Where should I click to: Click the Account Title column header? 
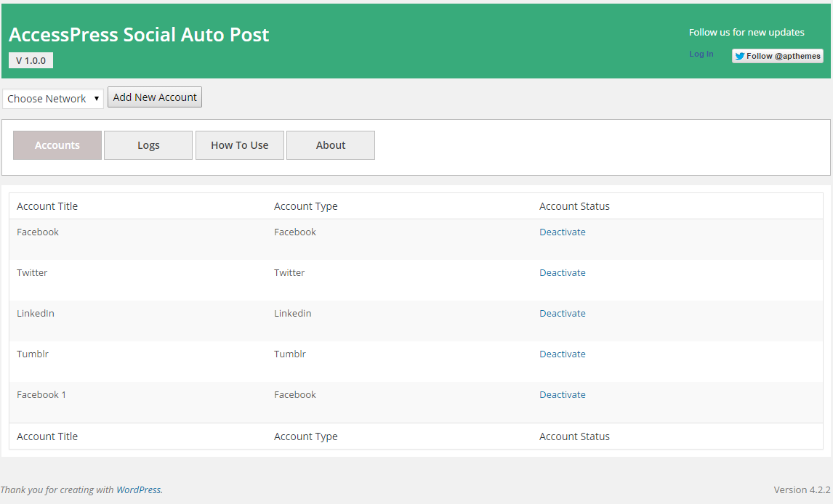click(x=47, y=206)
